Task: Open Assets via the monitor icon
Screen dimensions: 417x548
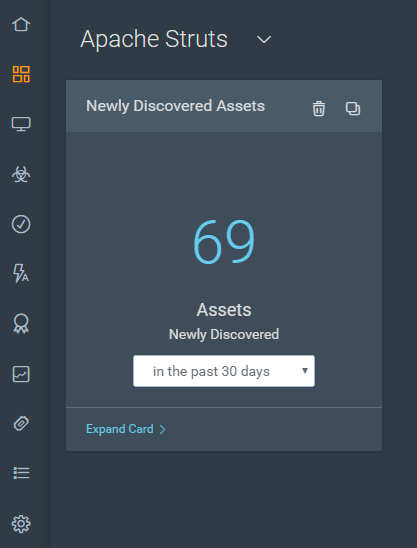Action: tap(21, 124)
